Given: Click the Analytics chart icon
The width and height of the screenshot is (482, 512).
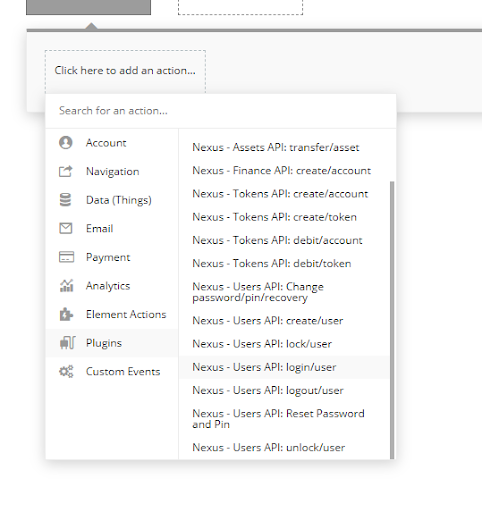Looking at the screenshot, I should (x=66, y=286).
